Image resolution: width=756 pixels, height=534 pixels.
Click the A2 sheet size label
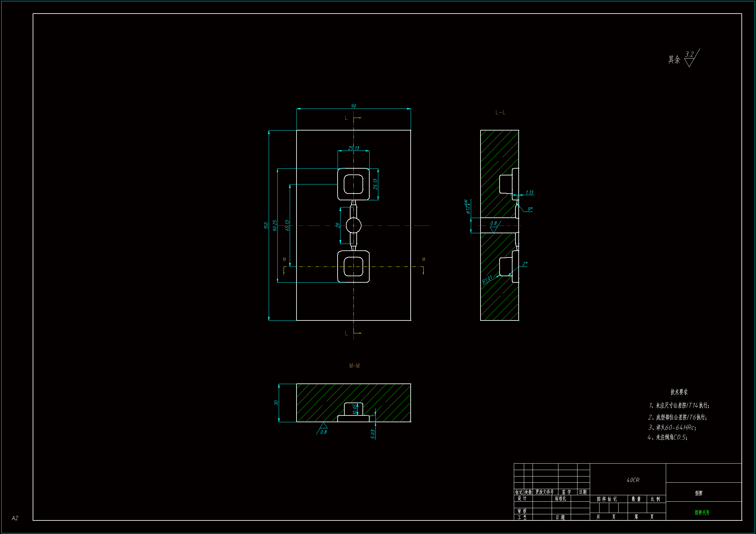tap(15, 518)
